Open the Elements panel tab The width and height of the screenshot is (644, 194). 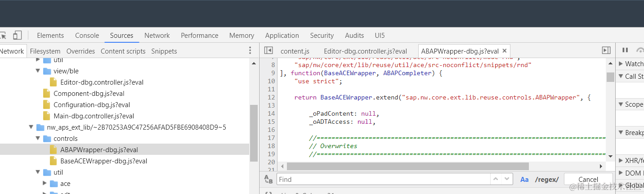[x=50, y=35]
